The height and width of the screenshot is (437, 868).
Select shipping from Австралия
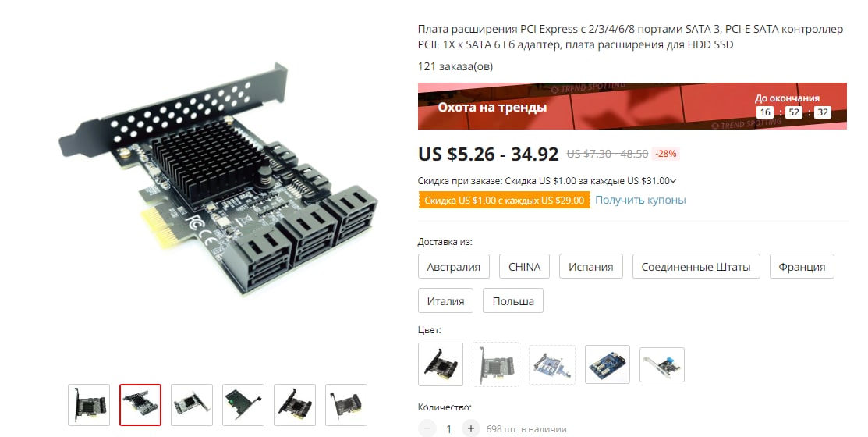tap(453, 266)
